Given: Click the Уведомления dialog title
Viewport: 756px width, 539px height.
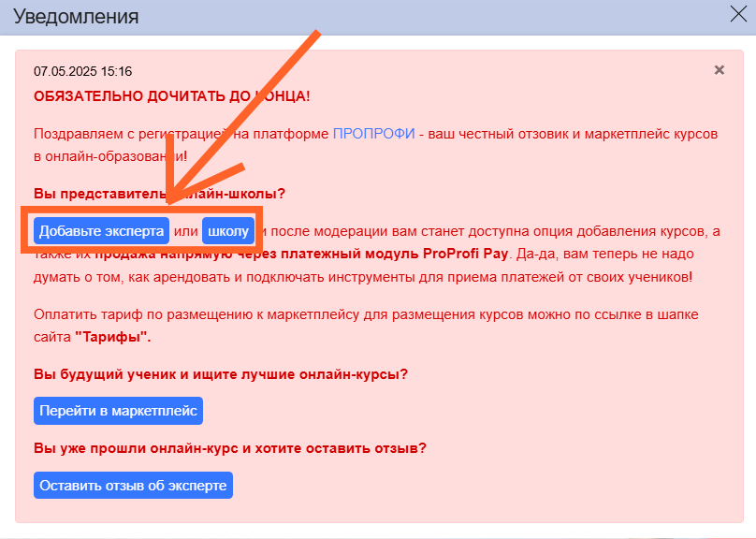Looking at the screenshot, I should tap(76, 17).
